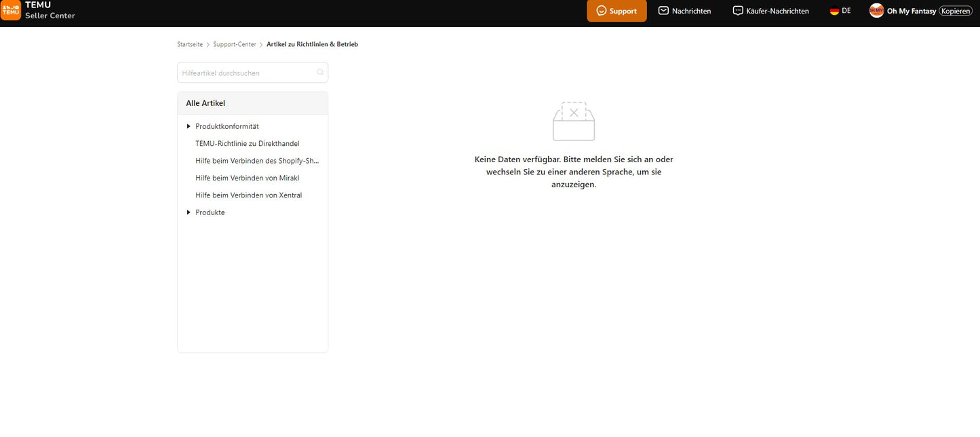This screenshot has width=980, height=437.
Task: Open Hilfe beim Verbinden von Mirakl article
Action: pyautogui.click(x=248, y=178)
